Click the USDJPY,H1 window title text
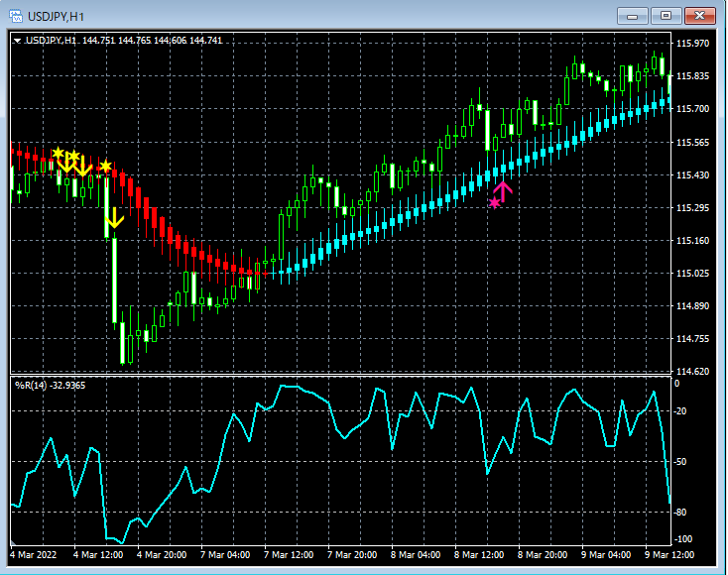The width and height of the screenshot is (728, 575). (56, 17)
